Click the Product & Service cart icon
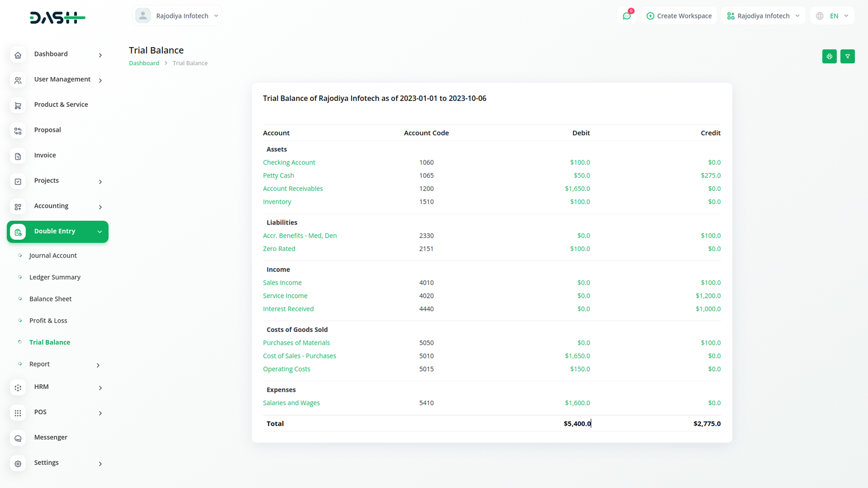This screenshot has width=868, height=488. (x=18, y=106)
